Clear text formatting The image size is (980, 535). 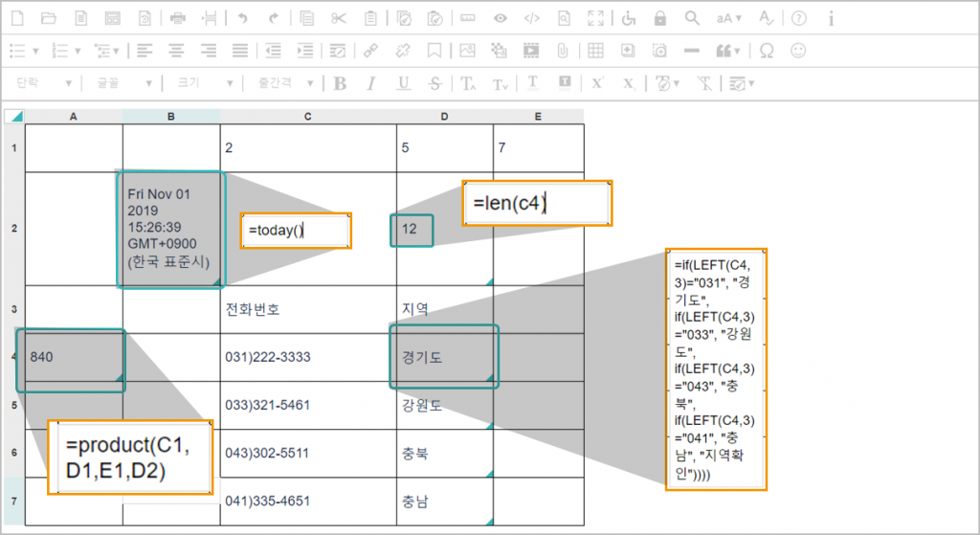704,83
